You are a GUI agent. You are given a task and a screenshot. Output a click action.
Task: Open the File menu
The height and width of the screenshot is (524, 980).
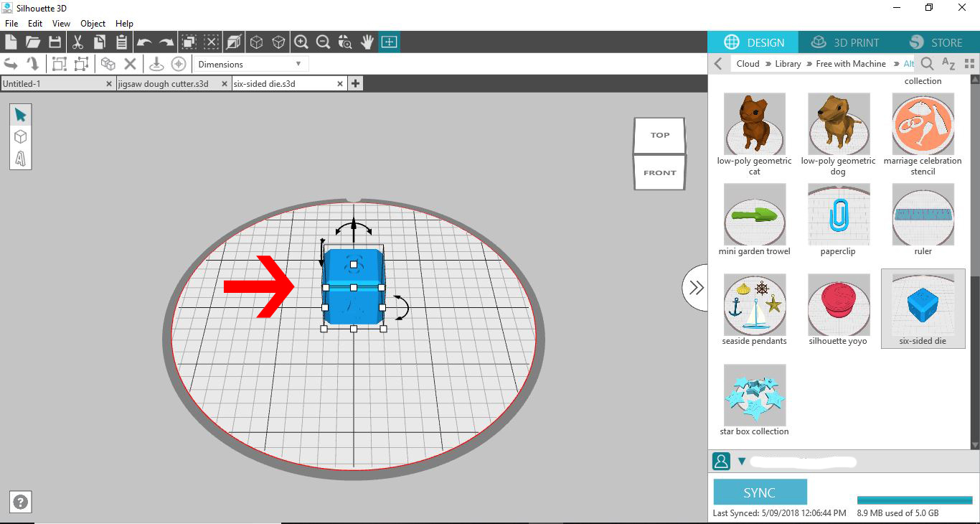[11, 24]
